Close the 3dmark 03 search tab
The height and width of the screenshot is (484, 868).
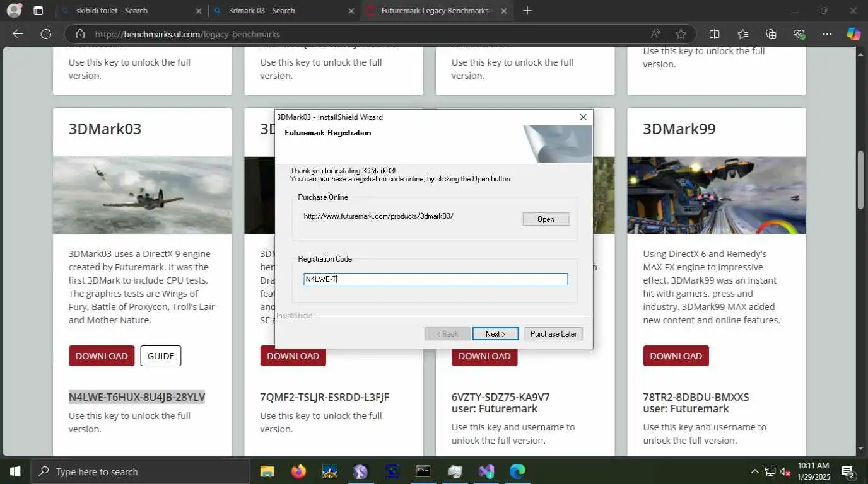(351, 11)
